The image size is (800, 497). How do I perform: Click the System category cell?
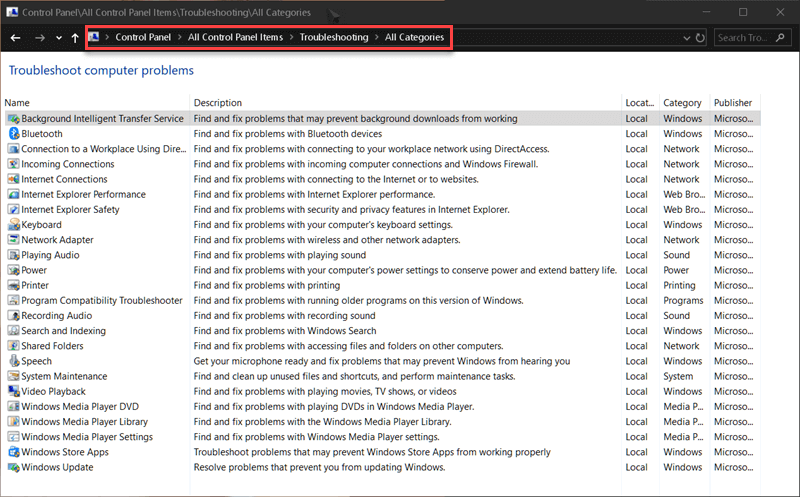click(x=678, y=376)
